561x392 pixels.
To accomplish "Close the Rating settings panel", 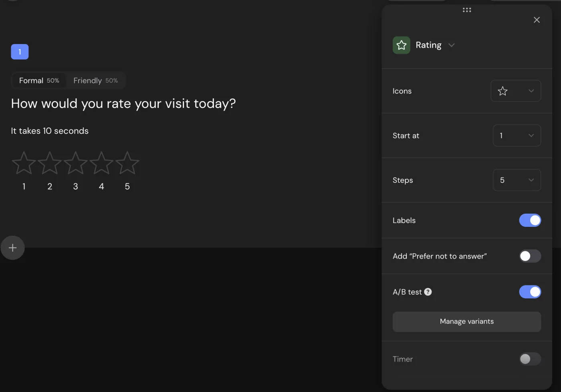I will pyautogui.click(x=537, y=20).
